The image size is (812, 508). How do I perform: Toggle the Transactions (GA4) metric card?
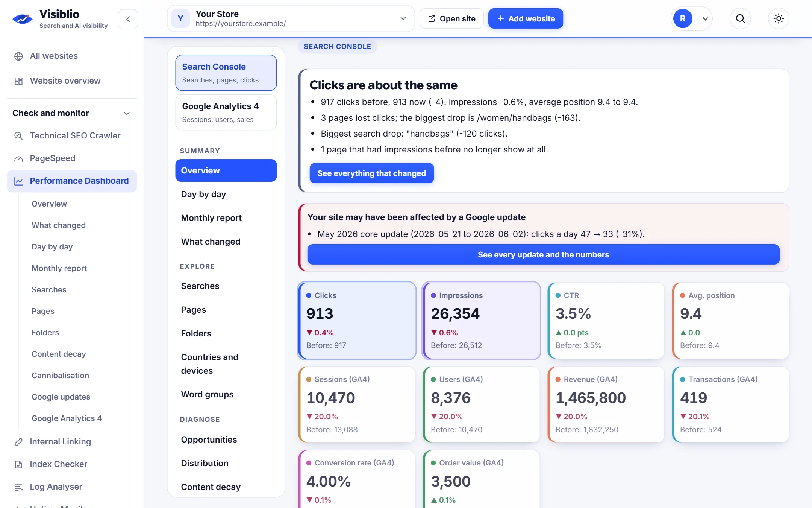[x=730, y=404]
